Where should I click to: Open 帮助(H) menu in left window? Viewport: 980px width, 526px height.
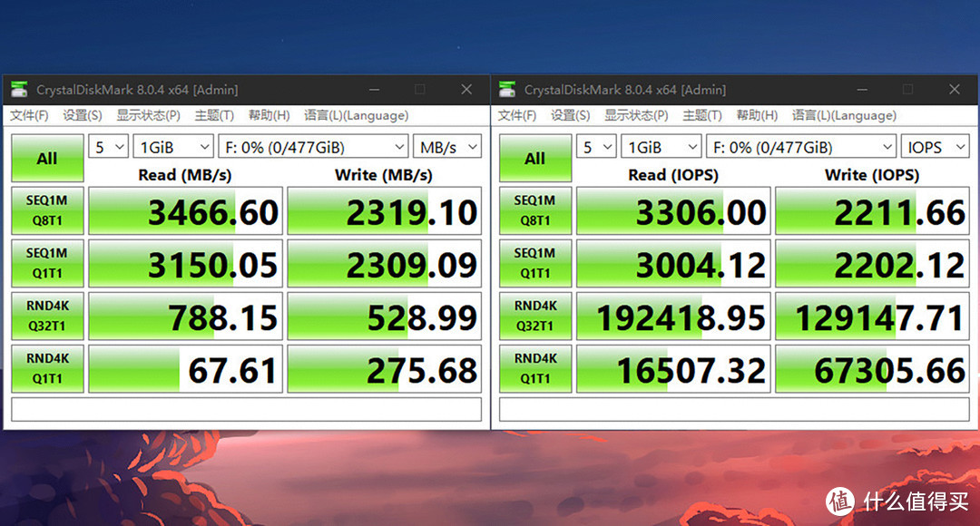[x=269, y=115]
